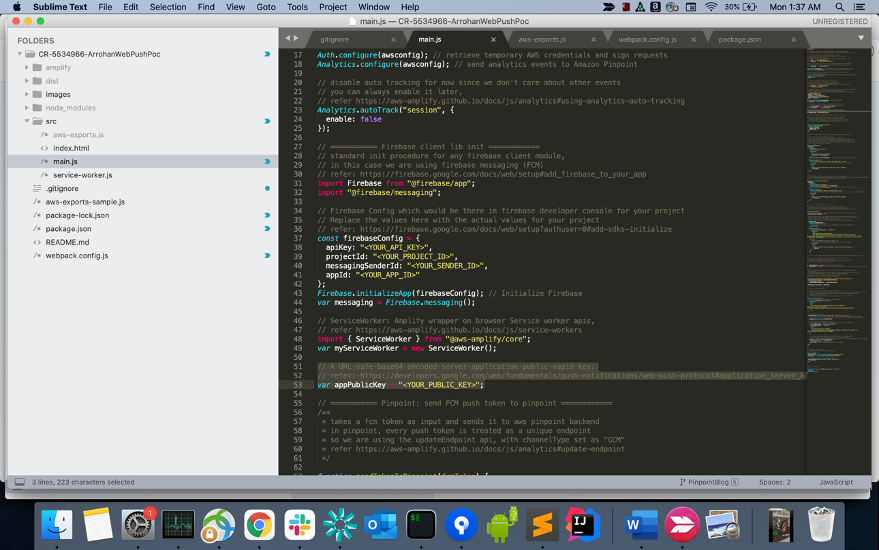Switch to the webpack.config.js tab
879x550 pixels.
click(647, 39)
